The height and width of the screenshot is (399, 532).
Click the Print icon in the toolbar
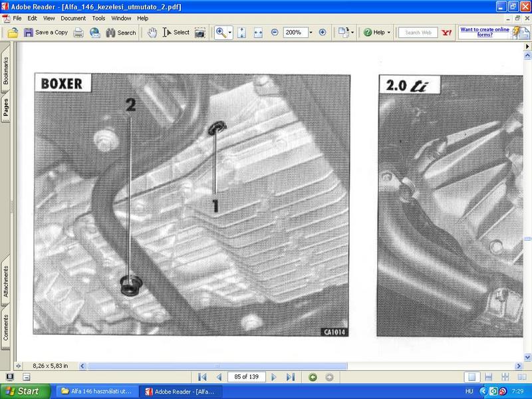tap(78, 33)
